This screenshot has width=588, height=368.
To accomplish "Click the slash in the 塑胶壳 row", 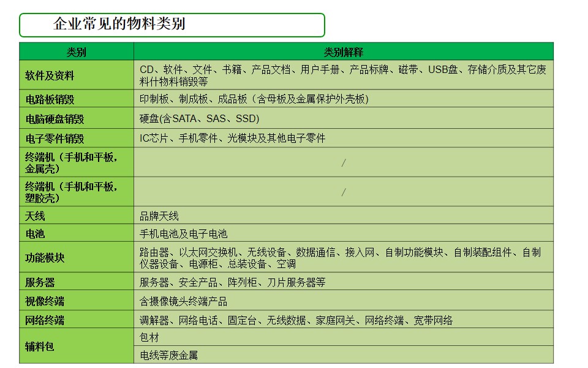I will point(344,192).
